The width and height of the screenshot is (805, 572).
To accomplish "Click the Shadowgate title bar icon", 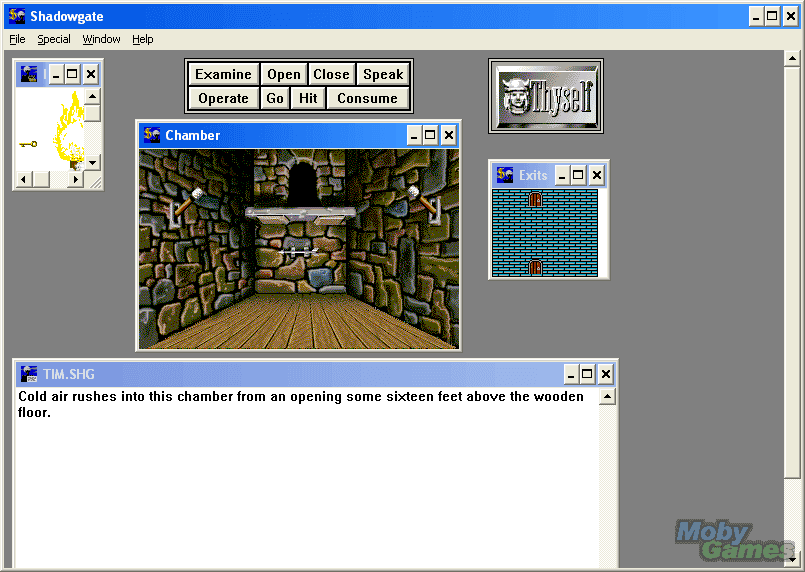I will pyautogui.click(x=17, y=16).
